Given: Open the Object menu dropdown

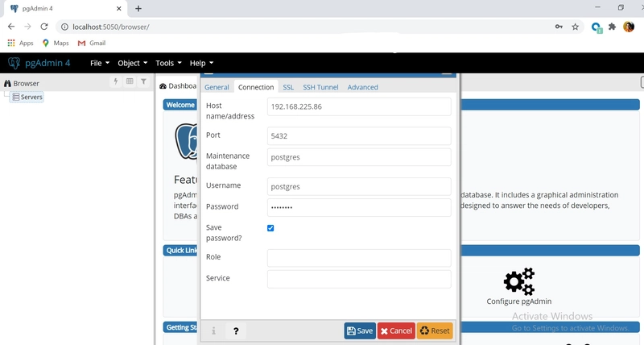Looking at the screenshot, I should point(132,63).
